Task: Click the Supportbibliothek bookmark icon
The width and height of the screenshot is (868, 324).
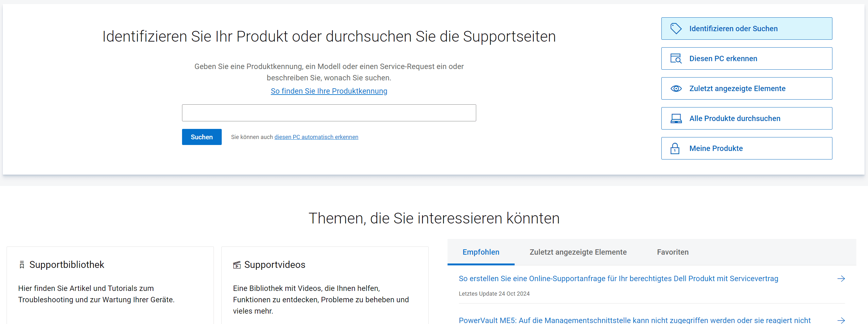Action: (22, 265)
